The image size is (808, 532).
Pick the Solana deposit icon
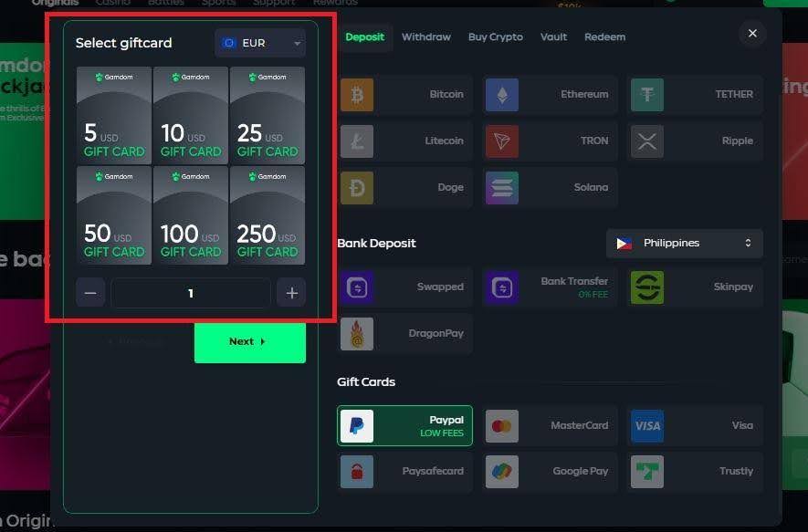click(x=502, y=188)
